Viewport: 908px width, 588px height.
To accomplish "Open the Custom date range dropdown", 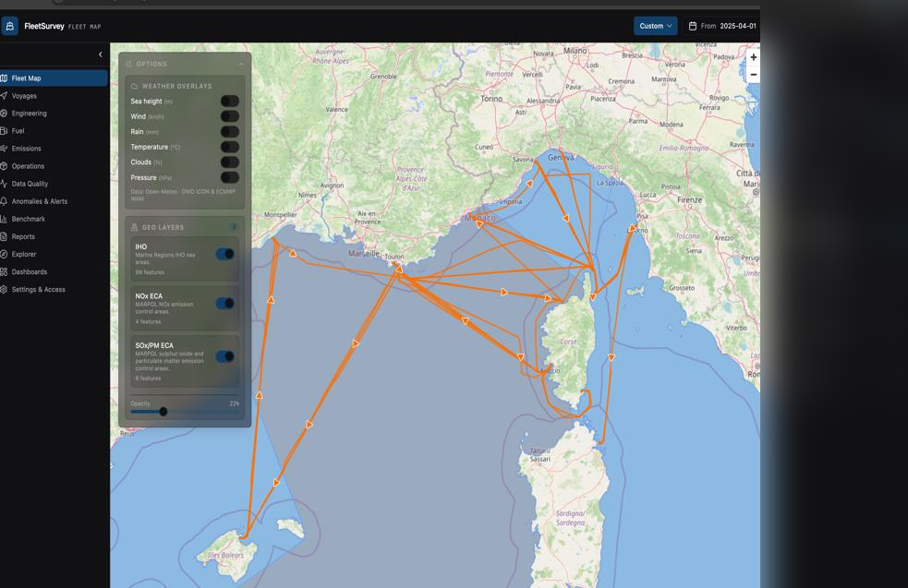I will point(656,26).
